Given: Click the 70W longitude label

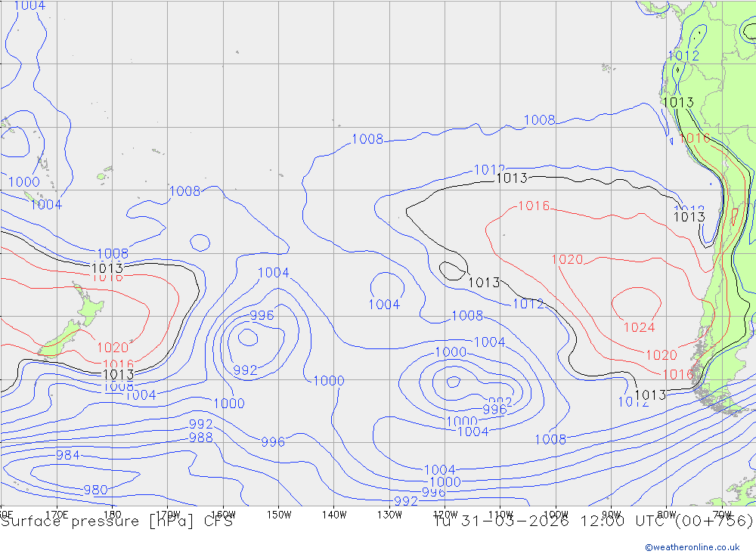Looking at the screenshot, I should tap(722, 515).
